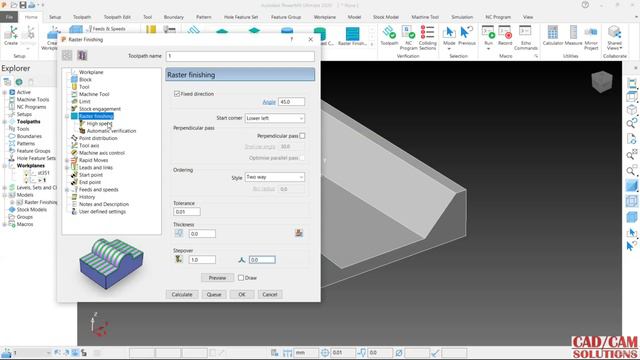Screen dimensions: 640x360
Task: Expand the Active node in Explorer
Action: (4, 92)
